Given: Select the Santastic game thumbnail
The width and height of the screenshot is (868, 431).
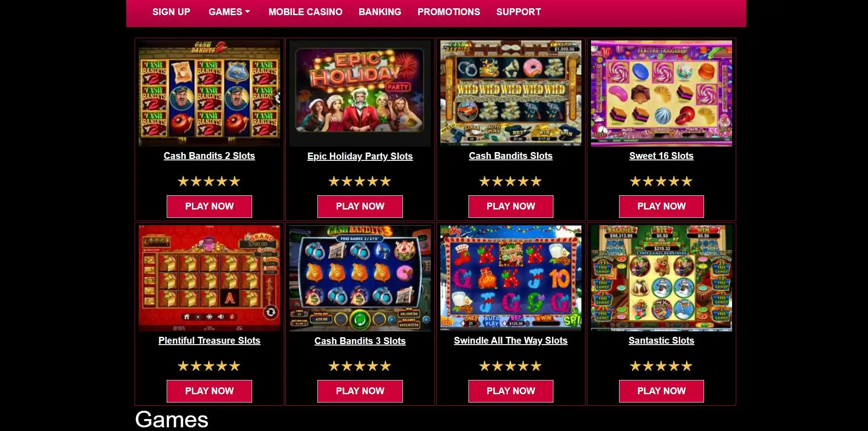Looking at the screenshot, I should click(661, 278).
